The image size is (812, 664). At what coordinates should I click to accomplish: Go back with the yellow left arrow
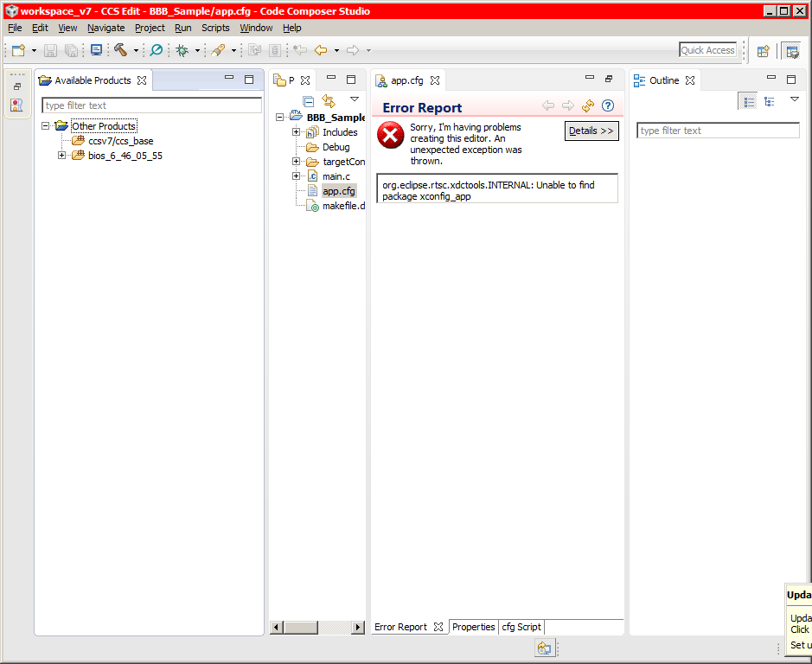321,50
